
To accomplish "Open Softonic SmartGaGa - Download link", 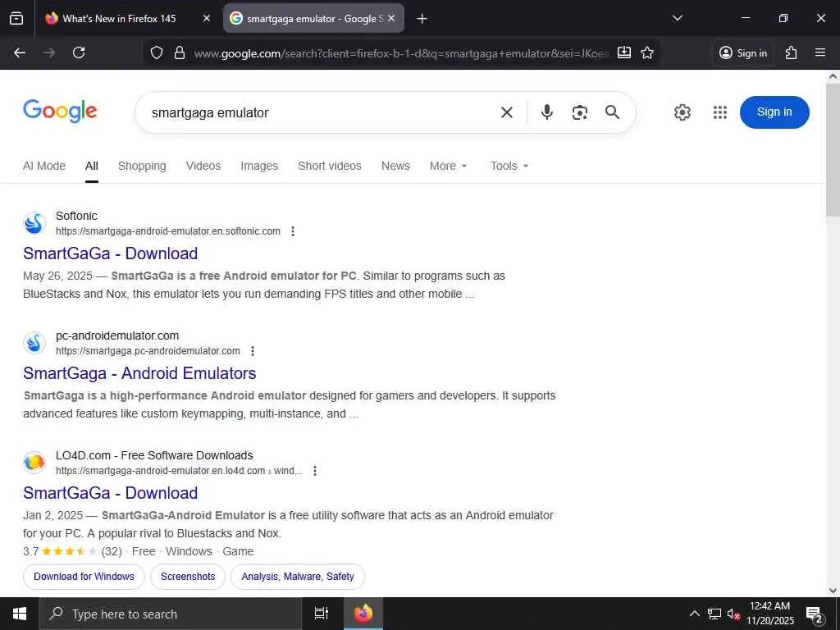I will click(x=111, y=253).
